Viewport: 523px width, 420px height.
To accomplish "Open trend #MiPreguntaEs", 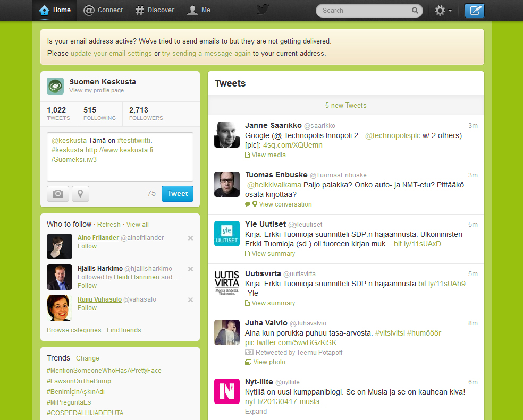I will tap(69, 402).
